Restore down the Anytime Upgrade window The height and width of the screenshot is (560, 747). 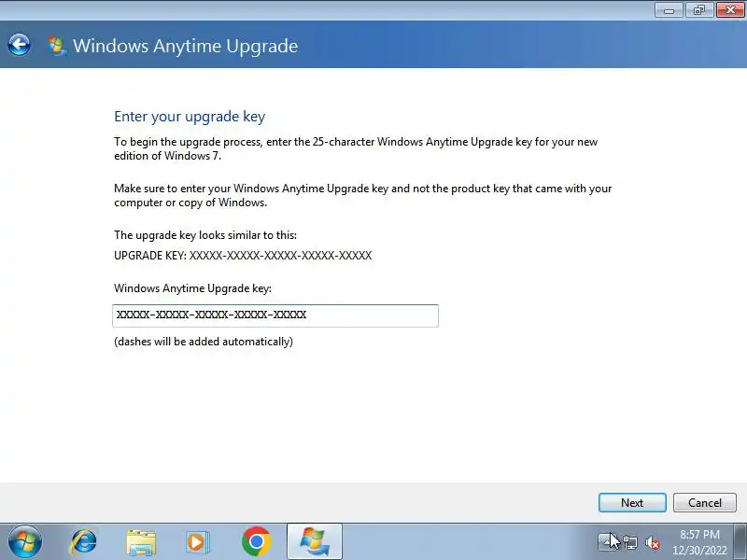point(698,9)
